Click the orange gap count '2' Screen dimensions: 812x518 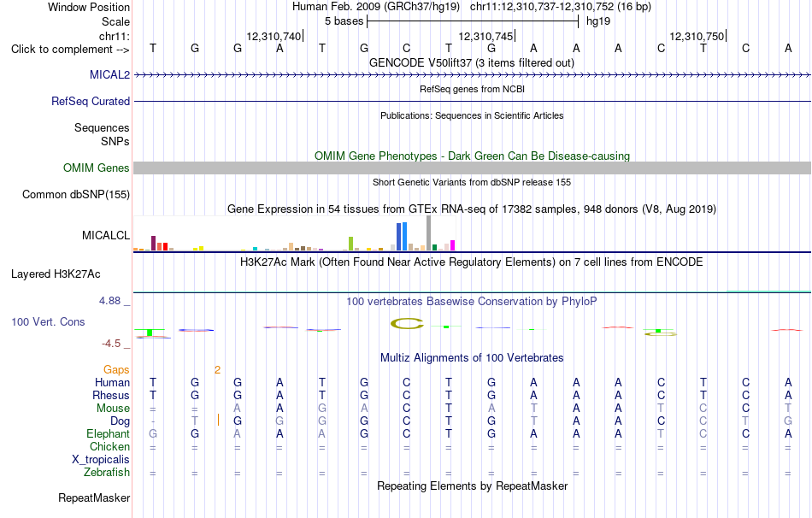point(217,370)
